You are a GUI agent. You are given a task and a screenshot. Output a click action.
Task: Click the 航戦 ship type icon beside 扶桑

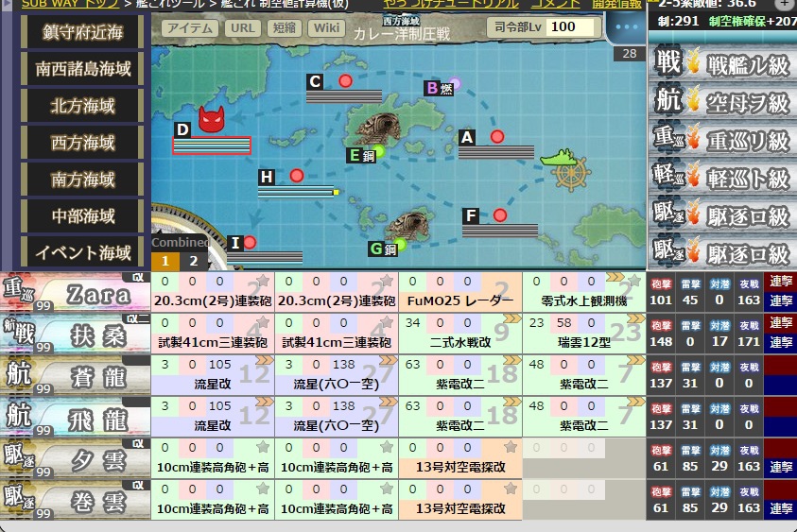17,332
